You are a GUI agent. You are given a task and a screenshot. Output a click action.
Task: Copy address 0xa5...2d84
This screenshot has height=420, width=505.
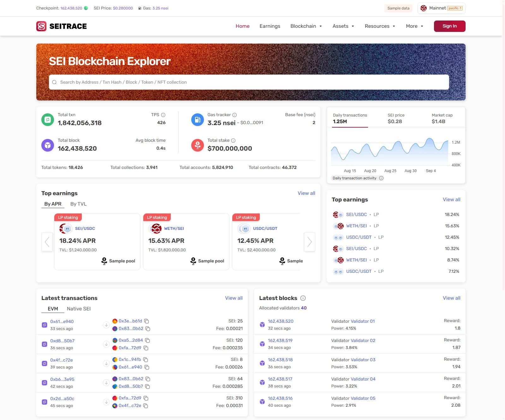[147, 340]
